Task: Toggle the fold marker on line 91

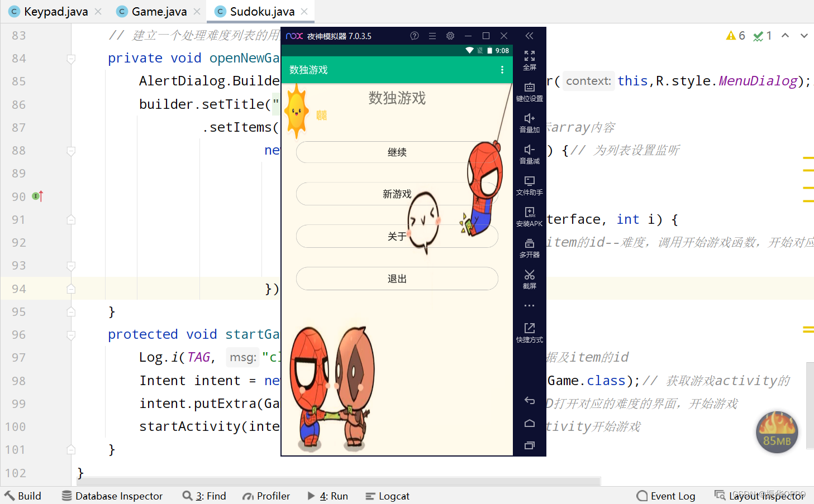Action: 71,220
